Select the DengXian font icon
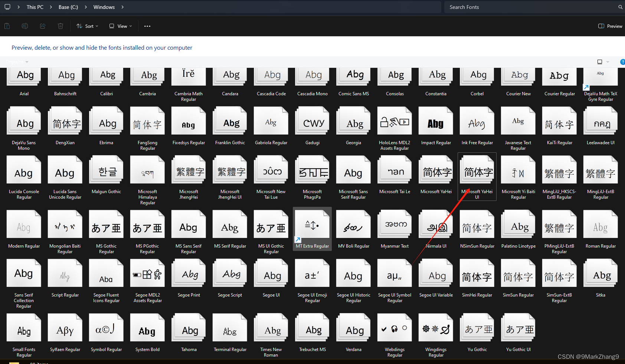 65,120
